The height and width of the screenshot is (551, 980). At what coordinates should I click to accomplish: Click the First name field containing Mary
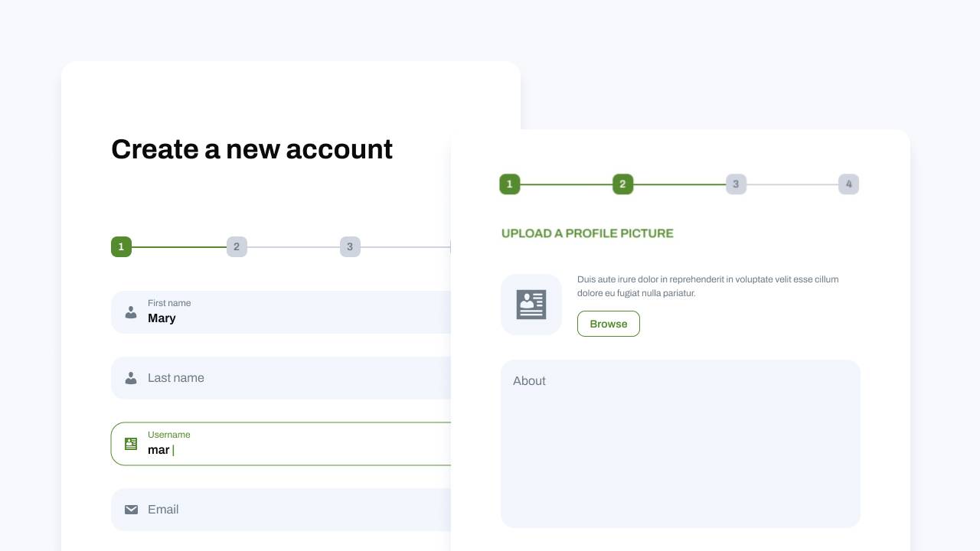pyautogui.click(x=291, y=312)
